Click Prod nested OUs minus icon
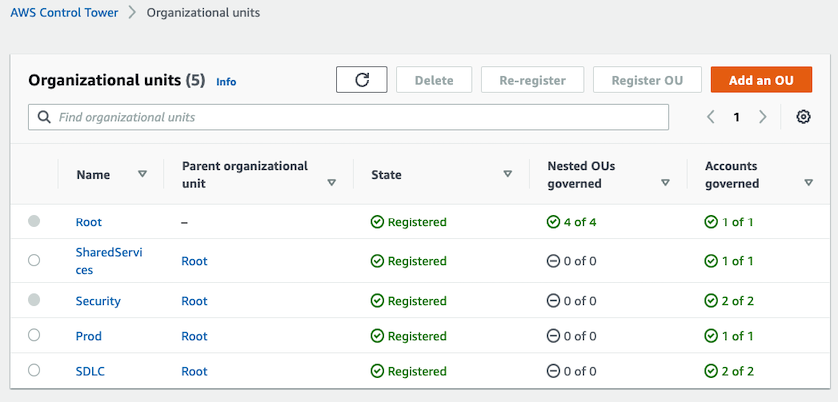The width and height of the screenshot is (838, 402). point(553,336)
